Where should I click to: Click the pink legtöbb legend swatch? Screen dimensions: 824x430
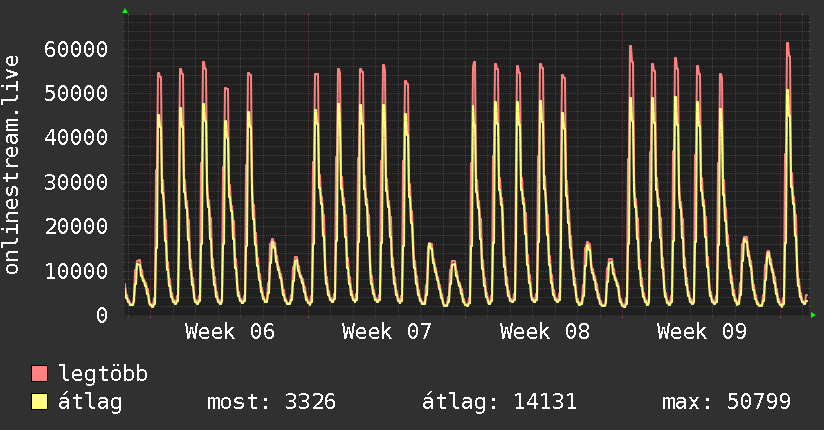[39, 373]
